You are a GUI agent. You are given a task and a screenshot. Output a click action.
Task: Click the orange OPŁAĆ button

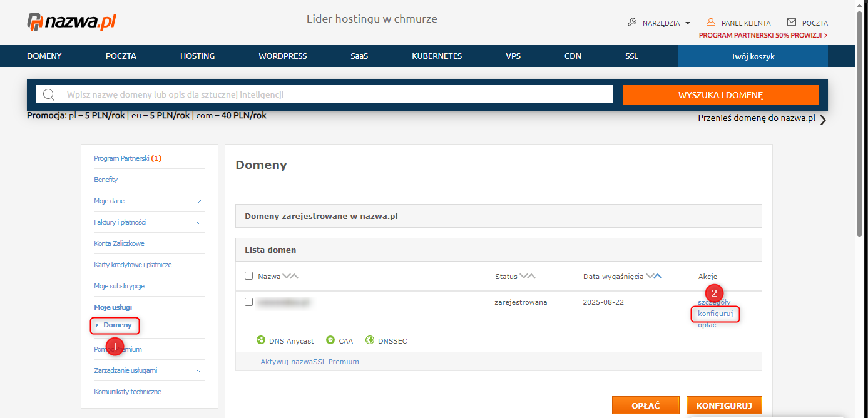pos(645,405)
